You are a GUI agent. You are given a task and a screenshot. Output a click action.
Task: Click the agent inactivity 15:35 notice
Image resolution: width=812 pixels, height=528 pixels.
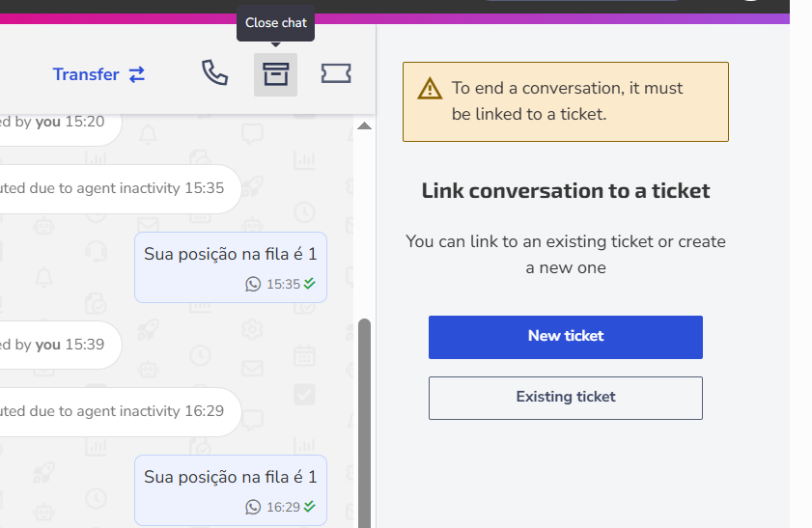point(118,189)
